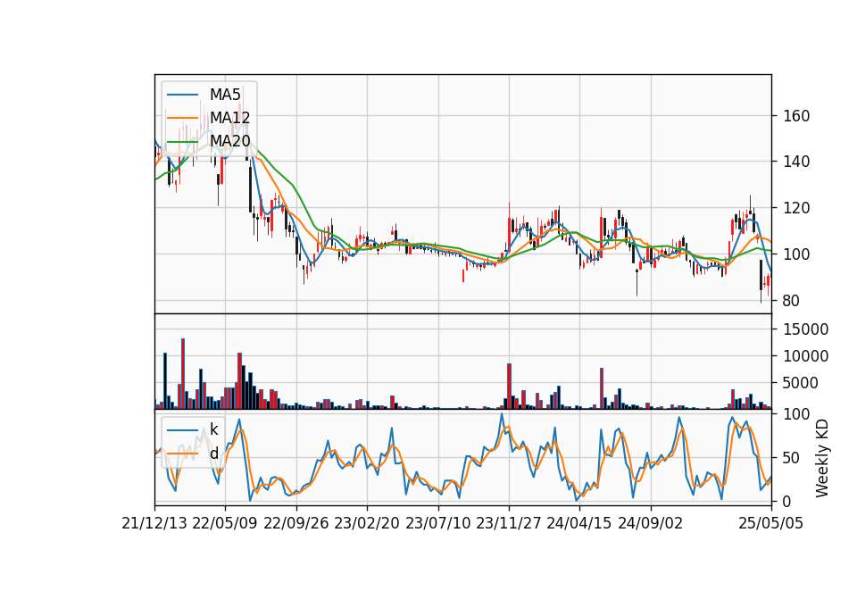Image resolution: width=857 pixels, height=616 pixels.
Task: Click the 22/09/26 date label
Action: [x=296, y=523]
